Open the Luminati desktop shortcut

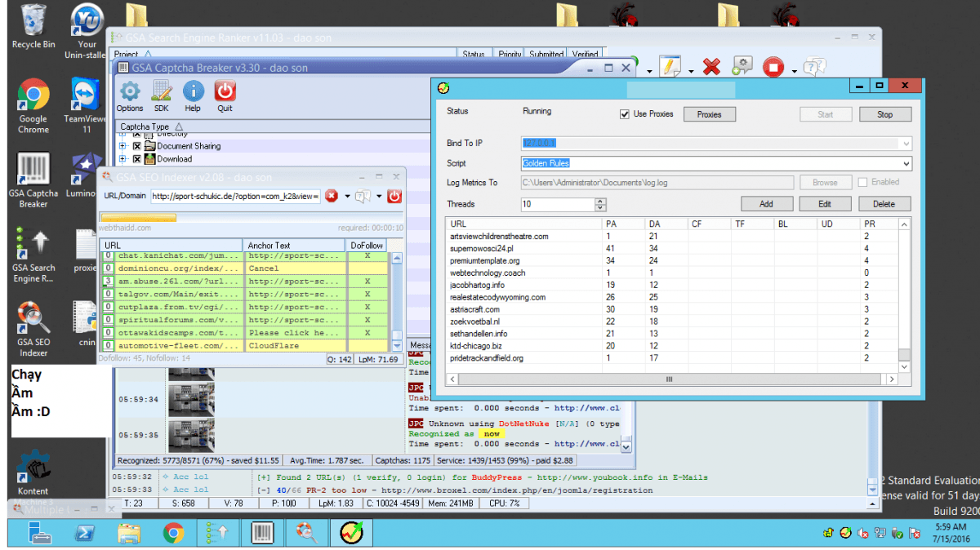pos(82,175)
